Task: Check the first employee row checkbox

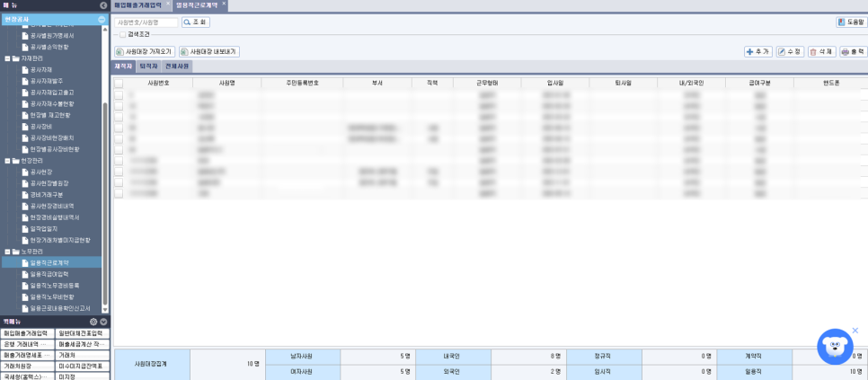Action: 119,95
